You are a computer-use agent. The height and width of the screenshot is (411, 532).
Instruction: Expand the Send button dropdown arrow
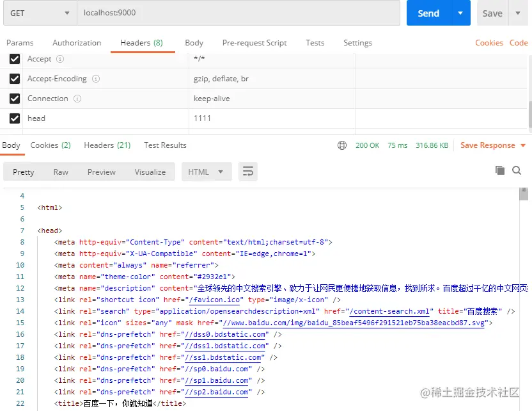[460, 13]
